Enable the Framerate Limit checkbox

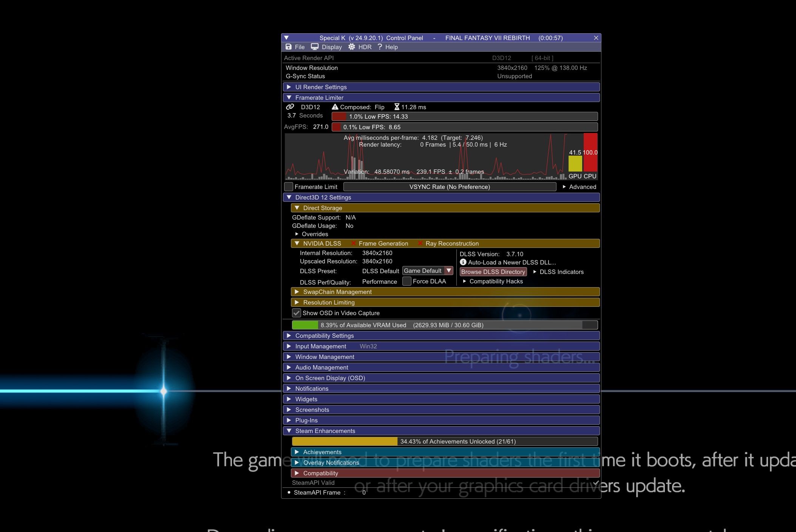(289, 187)
